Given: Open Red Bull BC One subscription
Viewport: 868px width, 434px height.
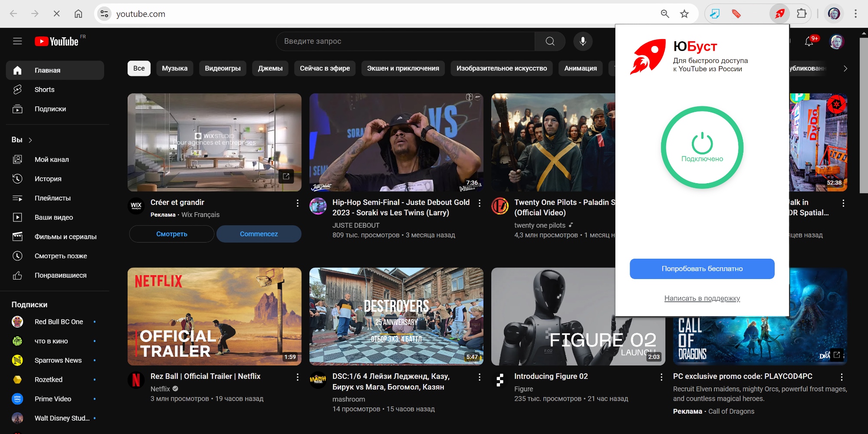Looking at the screenshot, I should [55, 322].
